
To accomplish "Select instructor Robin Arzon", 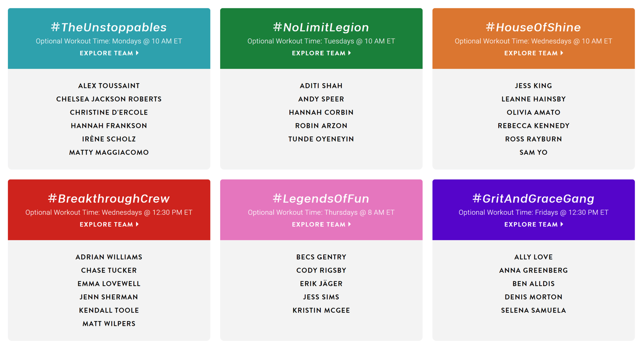I will coord(321,126).
